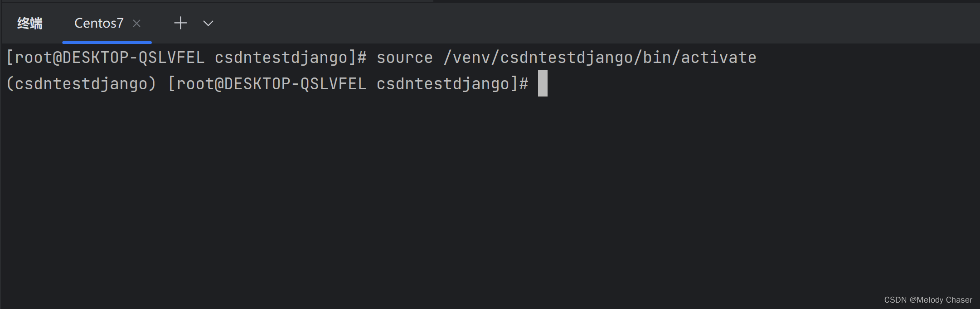Close the Centos7 tab with its × icon

tap(137, 23)
